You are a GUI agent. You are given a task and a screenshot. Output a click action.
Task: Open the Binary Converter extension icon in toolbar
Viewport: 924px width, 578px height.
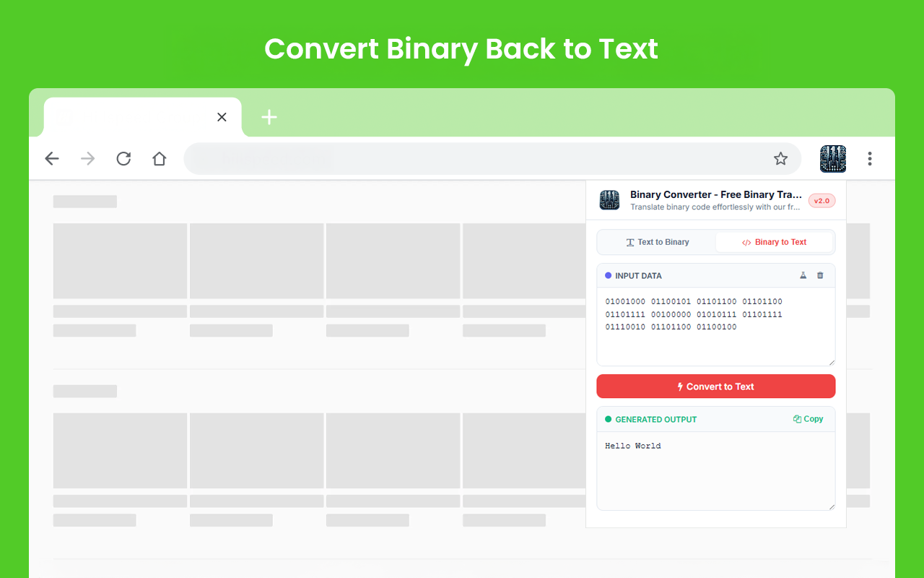(x=833, y=159)
